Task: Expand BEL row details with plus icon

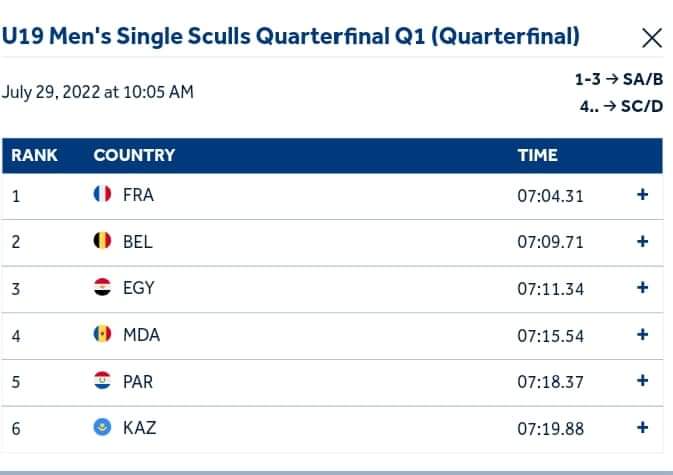Action: (642, 242)
